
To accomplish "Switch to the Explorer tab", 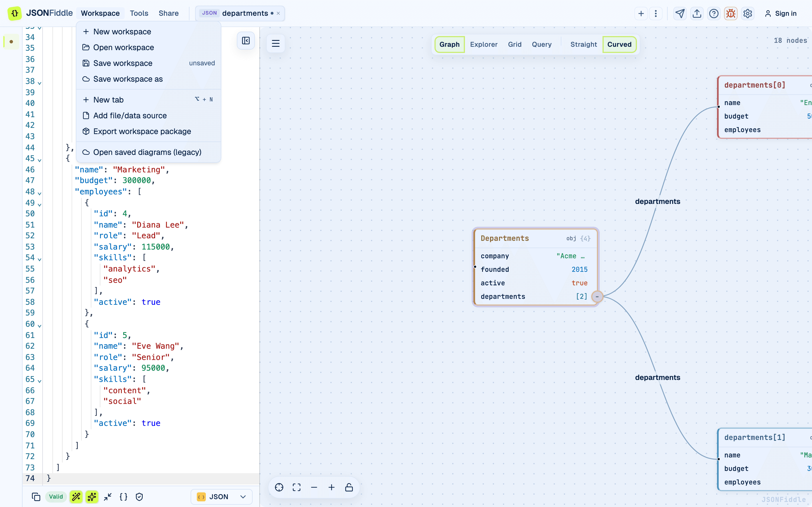I will 484,44.
